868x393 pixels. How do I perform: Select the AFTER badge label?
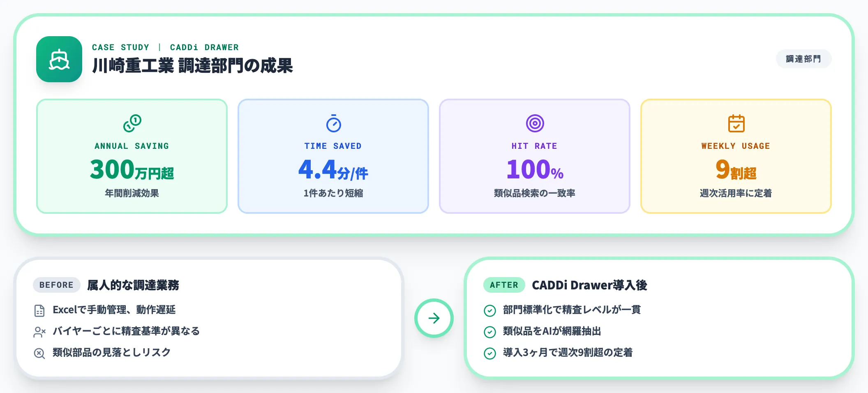point(504,285)
